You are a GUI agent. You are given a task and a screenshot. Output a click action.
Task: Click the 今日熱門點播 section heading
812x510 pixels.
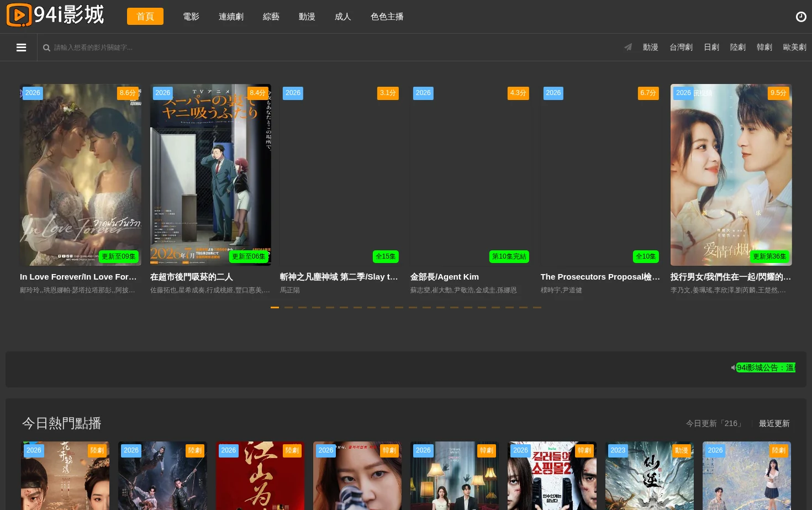pyautogui.click(x=62, y=423)
